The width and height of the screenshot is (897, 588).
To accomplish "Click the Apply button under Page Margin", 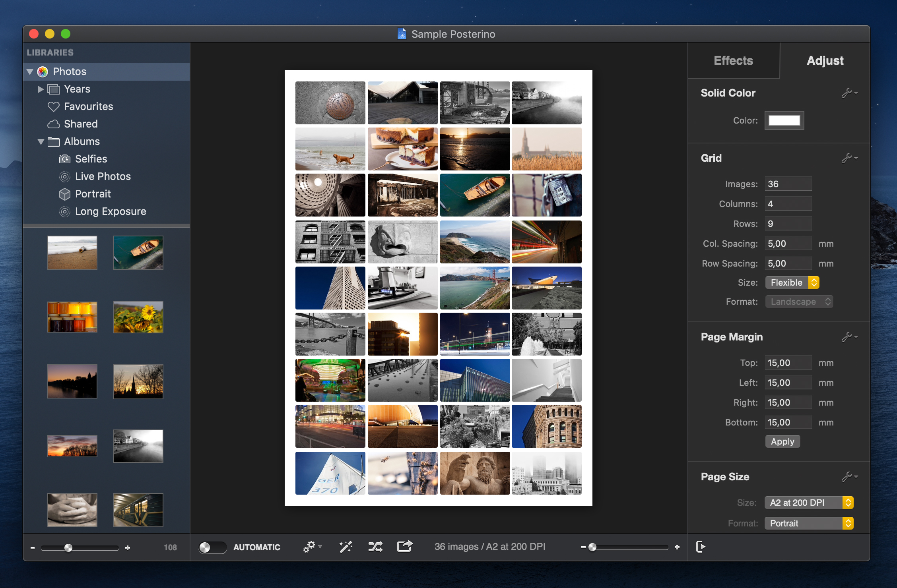I will [782, 441].
